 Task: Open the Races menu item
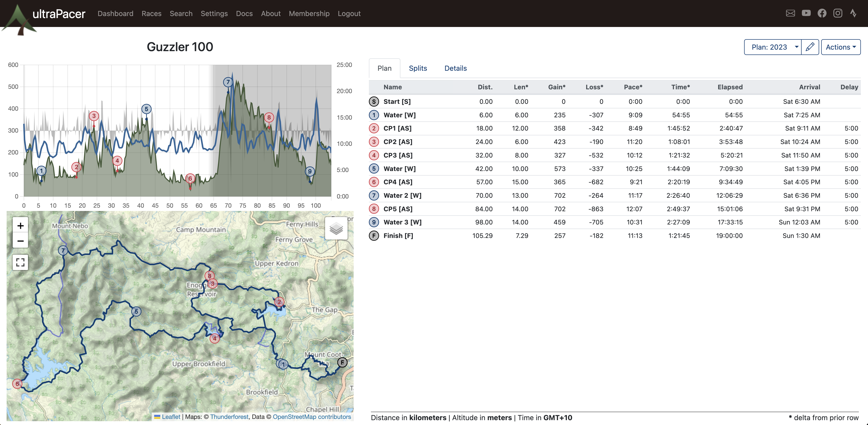point(151,13)
